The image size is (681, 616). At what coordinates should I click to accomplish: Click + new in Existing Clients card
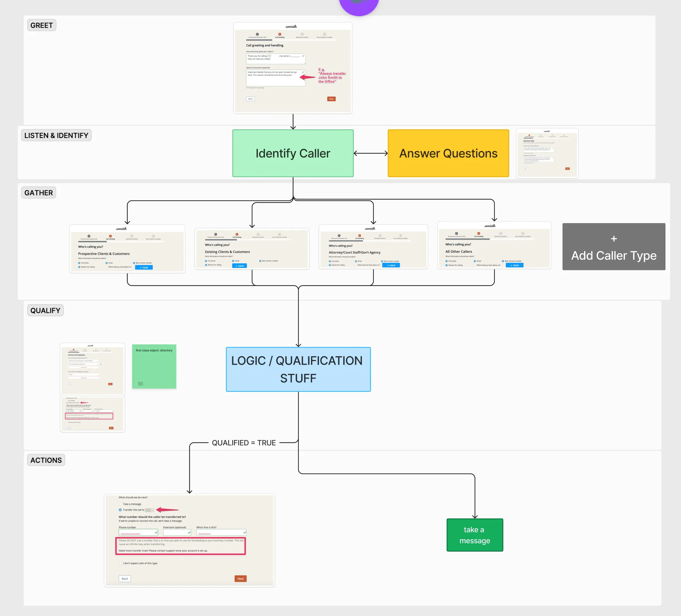[x=239, y=266]
